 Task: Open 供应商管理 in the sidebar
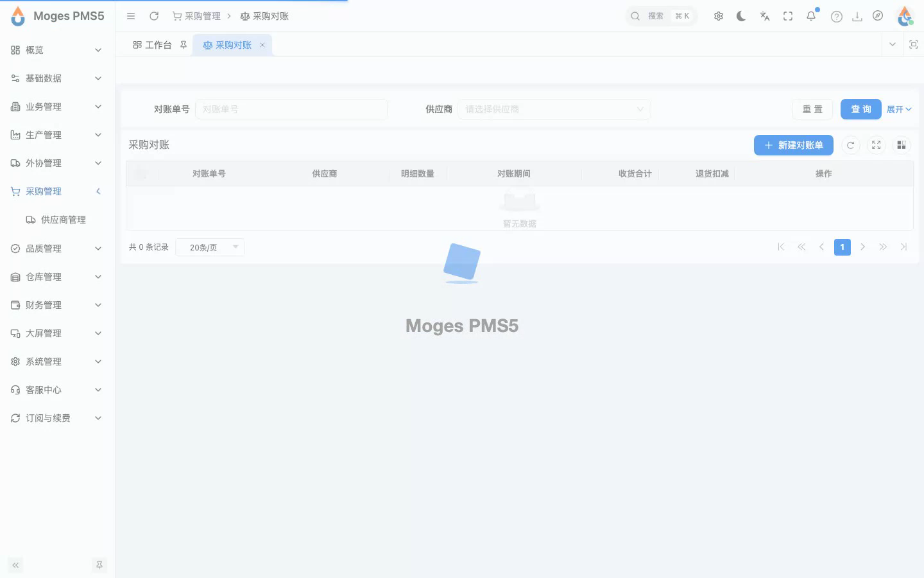tap(58, 220)
